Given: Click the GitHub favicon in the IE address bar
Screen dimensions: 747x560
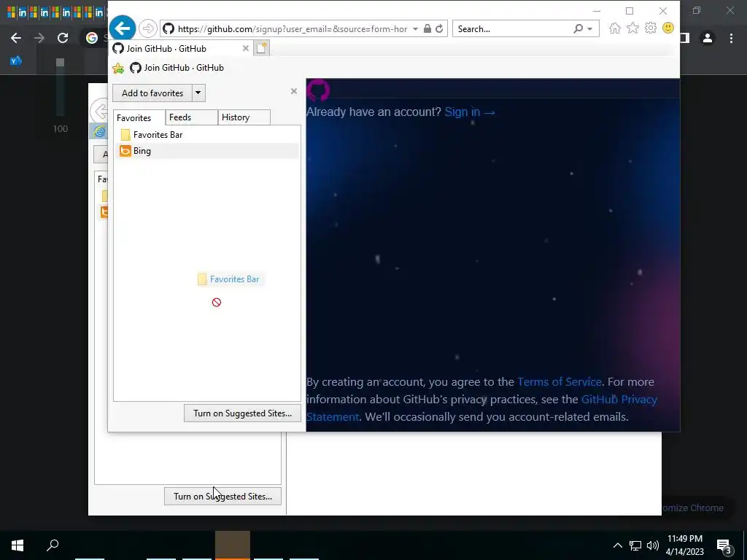Looking at the screenshot, I should pos(169,28).
